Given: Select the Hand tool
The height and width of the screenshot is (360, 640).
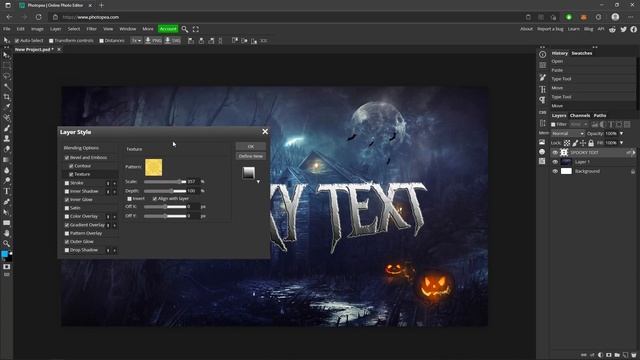Looking at the screenshot, I should click(x=7, y=233).
